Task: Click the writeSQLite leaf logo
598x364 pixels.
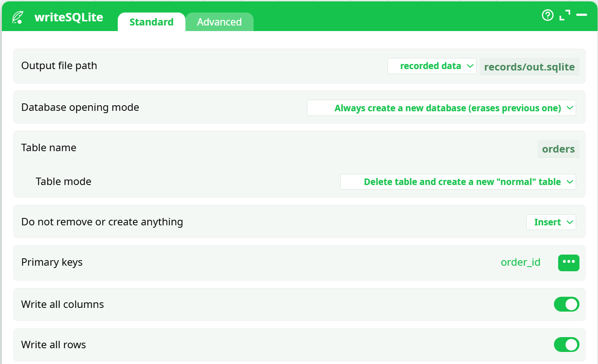Action: tap(18, 16)
